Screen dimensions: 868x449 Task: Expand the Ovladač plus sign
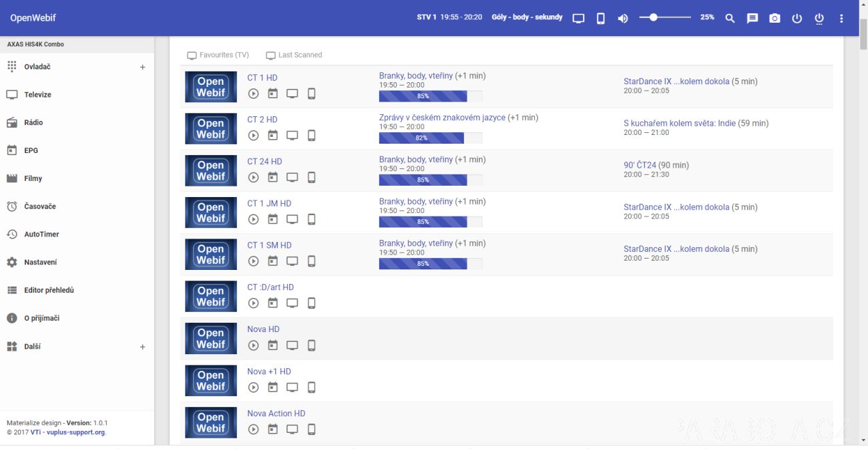tap(142, 67)
